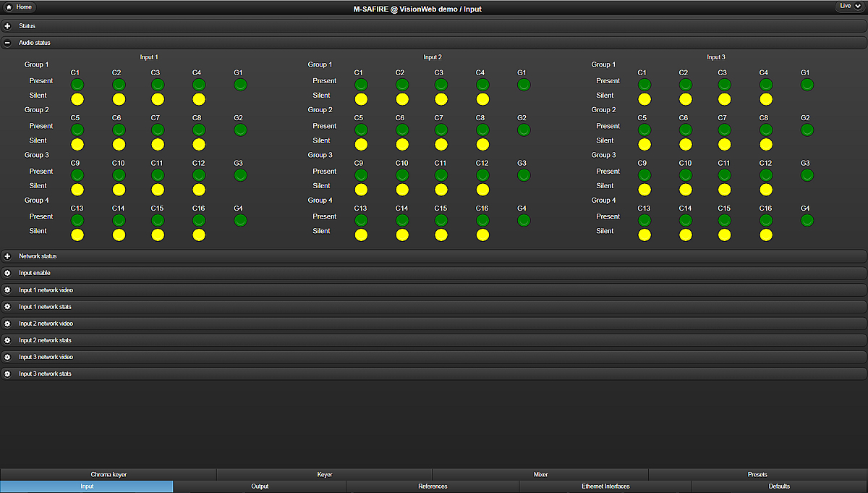Image resolution: width=868 pixels, height=493 pixels.
Task: Expand the Status section
Action: 434,26
